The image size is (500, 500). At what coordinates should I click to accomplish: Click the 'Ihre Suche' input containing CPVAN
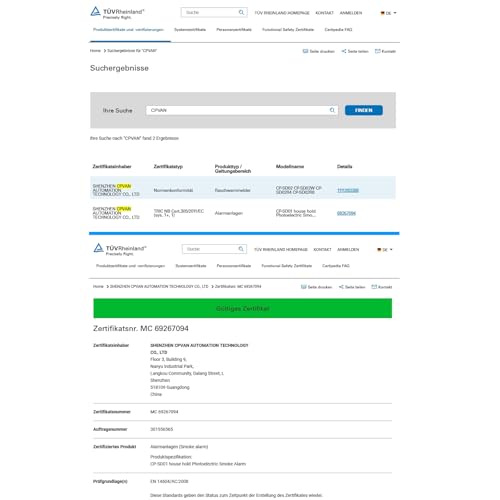coord(242,110)
